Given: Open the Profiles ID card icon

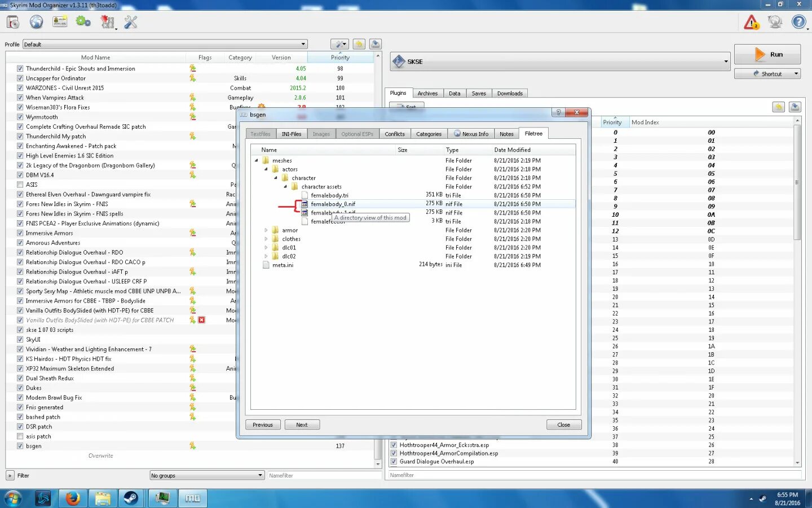Looking at the screenshot, I should pos(60,22).
